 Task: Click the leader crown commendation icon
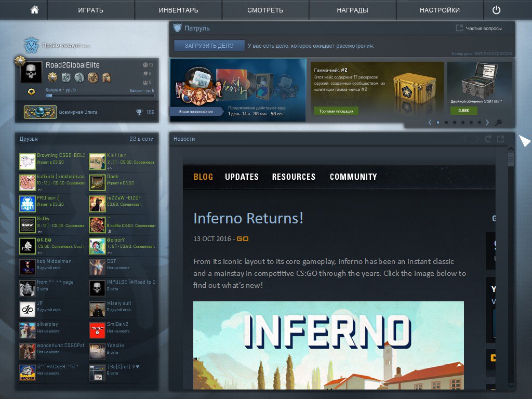(x=145, y=82)
